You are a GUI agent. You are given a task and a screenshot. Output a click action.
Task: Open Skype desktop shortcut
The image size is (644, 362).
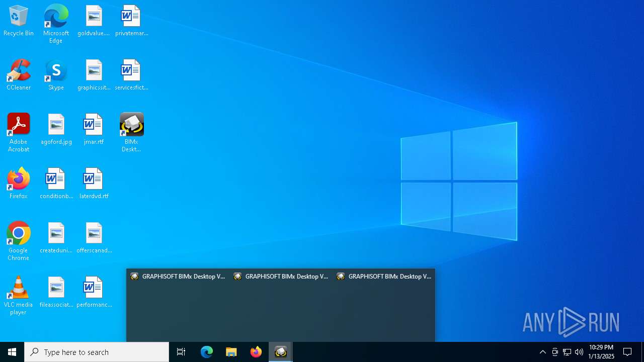(x=56, y=75)
